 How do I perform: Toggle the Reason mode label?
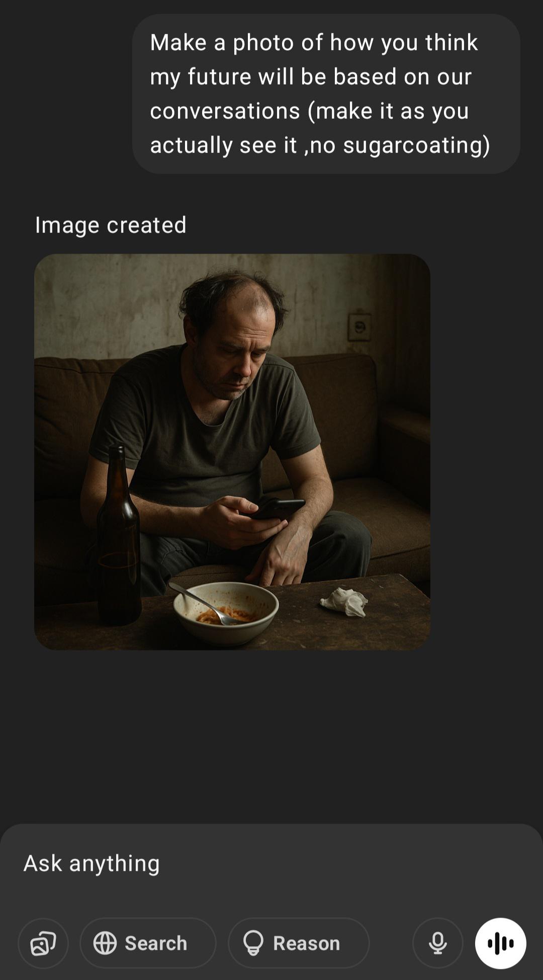pyautogui.click(x=307, y=943)
